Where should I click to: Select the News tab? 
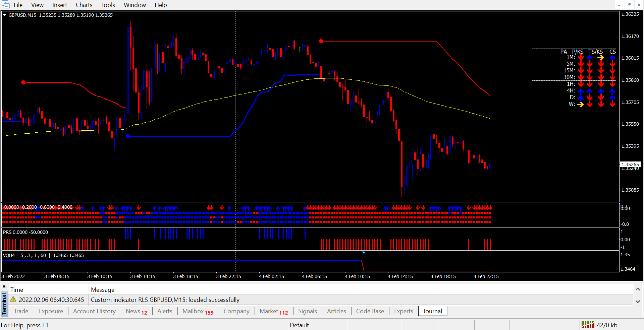pyautogui.click(x=136, y=311)
